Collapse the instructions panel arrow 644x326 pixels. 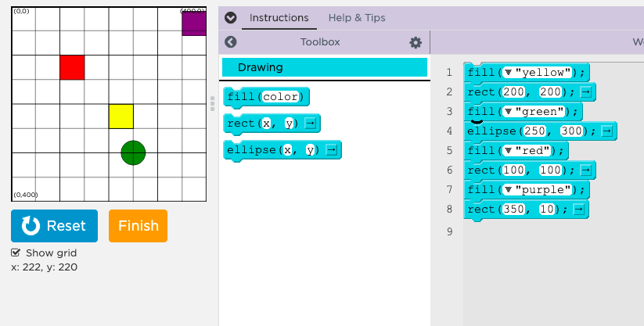[229, 18]
